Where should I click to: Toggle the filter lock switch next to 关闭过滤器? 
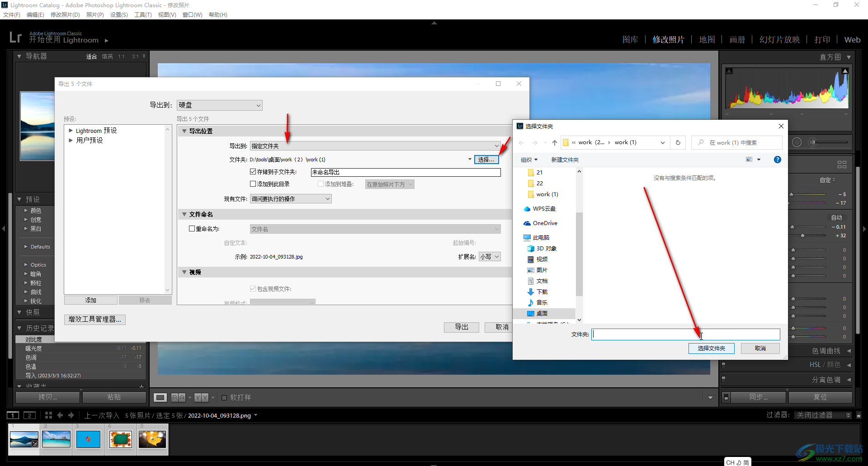coord(859,415)
